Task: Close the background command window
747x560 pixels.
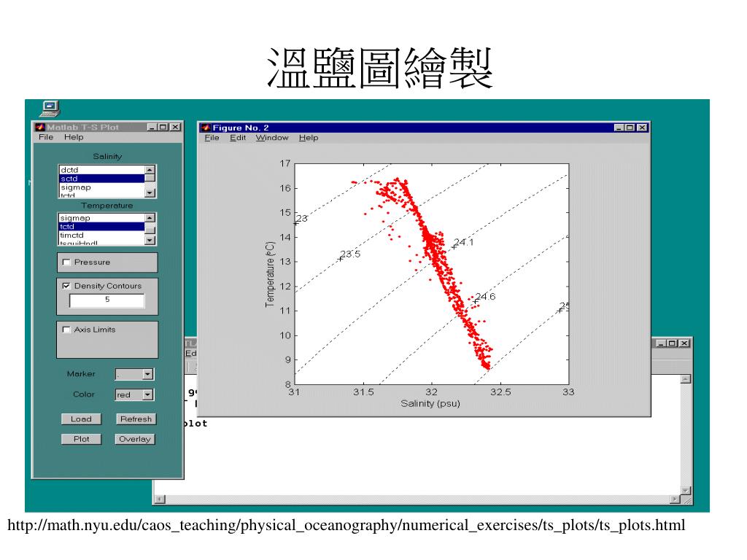Action: 684,343
